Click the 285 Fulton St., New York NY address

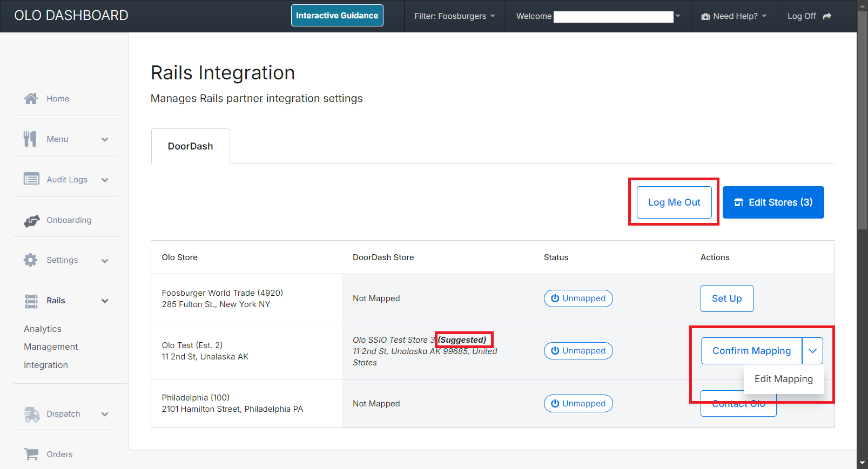216,304
